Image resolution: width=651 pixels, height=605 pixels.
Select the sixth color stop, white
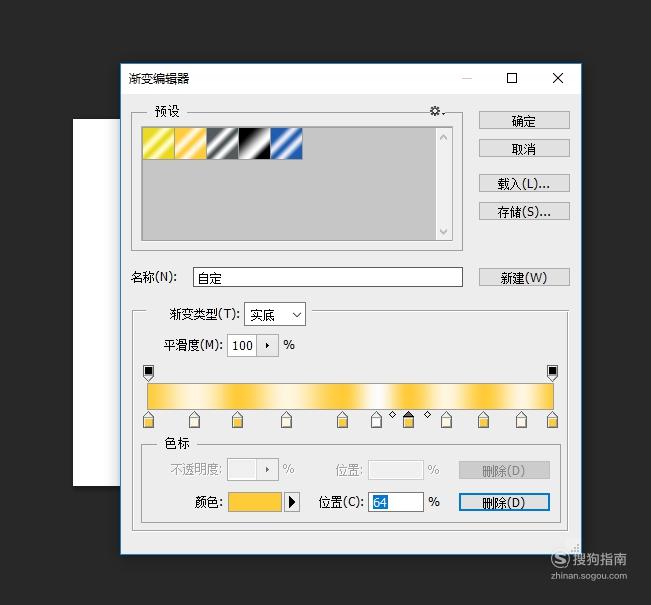tap(376, 420)
